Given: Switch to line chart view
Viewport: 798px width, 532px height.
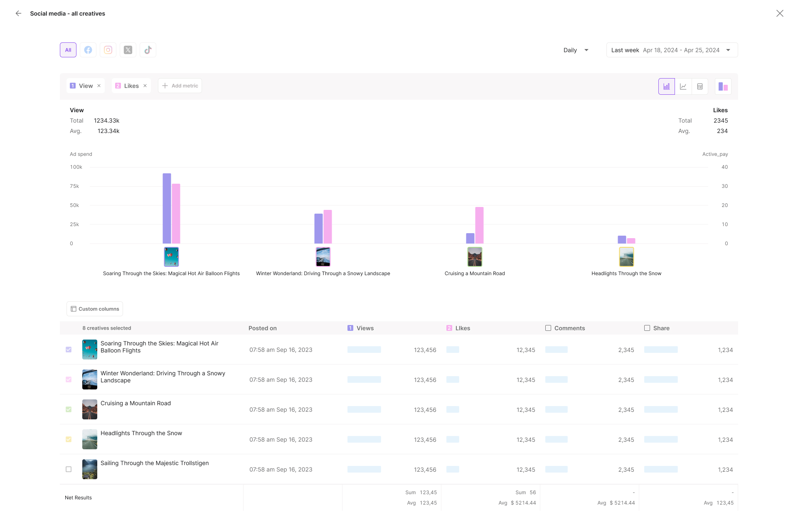Looking at the screenshot, I should point(683,86).
